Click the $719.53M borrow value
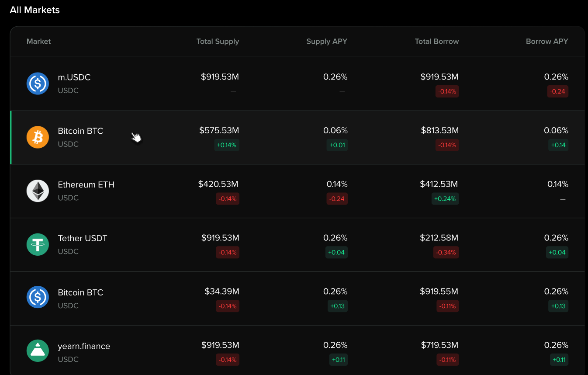 (x=440, y=345)
